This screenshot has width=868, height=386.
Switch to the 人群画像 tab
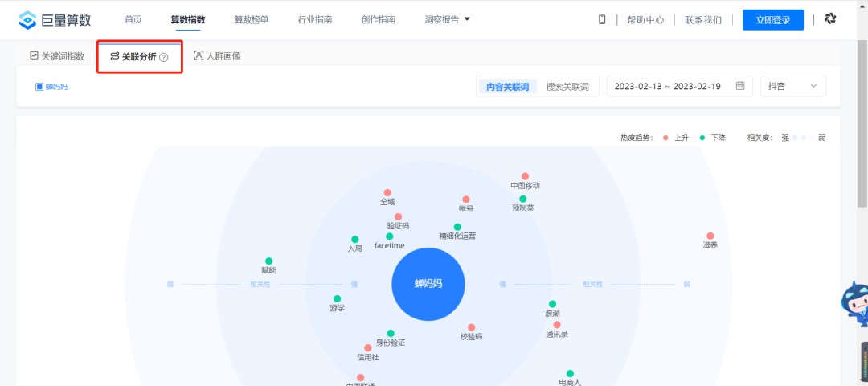(x=218, y=56)
